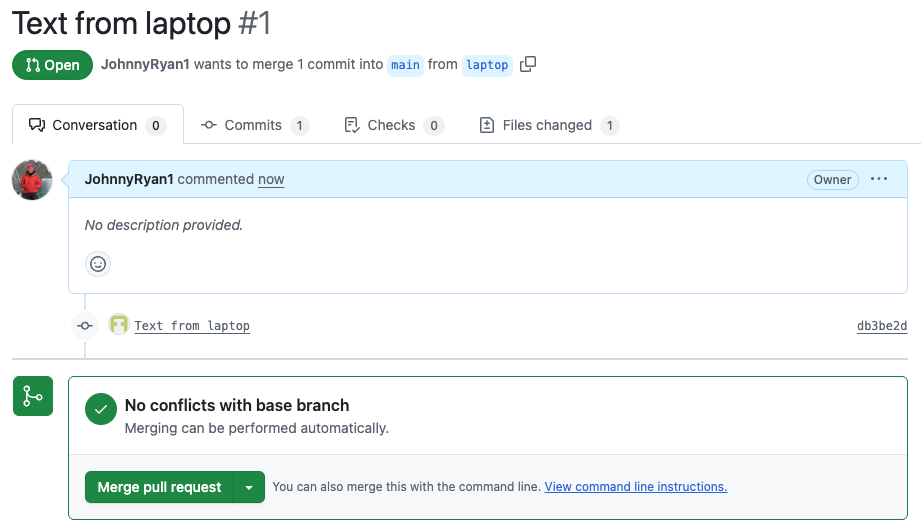Expand merge method dropdown arrow
The height and width of the screenshot is (528, 921).
pos(249,487)
